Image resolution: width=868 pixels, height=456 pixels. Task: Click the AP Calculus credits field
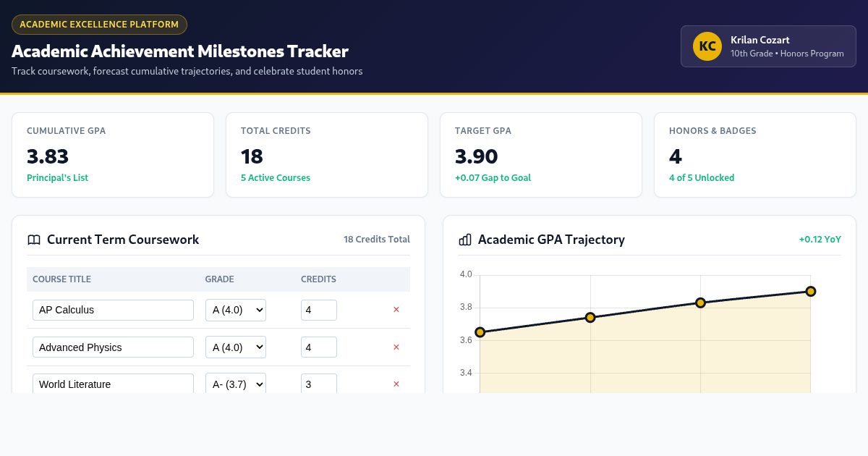[319, 310]
